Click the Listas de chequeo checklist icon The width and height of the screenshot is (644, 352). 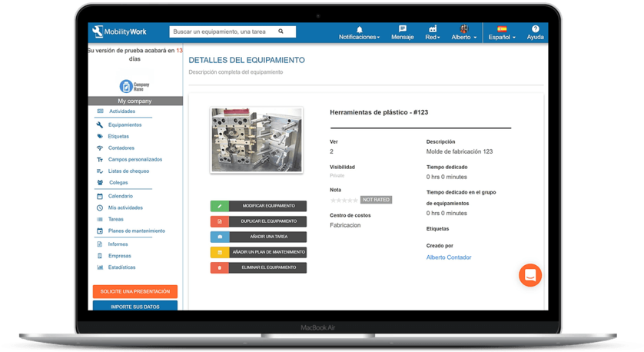click(x=100, y=171)
